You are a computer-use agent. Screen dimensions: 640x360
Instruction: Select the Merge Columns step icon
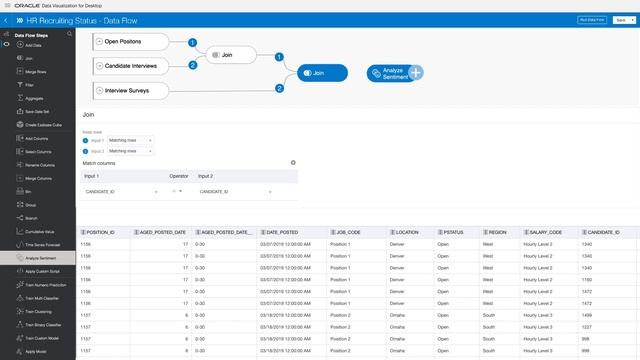pyautogui.click(x=20, y=178)
